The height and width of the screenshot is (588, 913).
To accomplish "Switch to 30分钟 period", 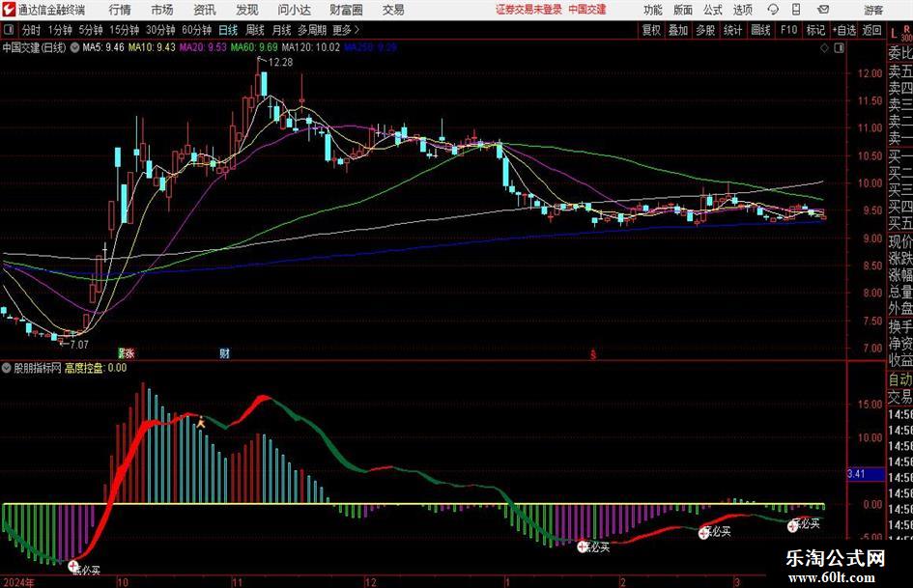I will pos(160,30).
